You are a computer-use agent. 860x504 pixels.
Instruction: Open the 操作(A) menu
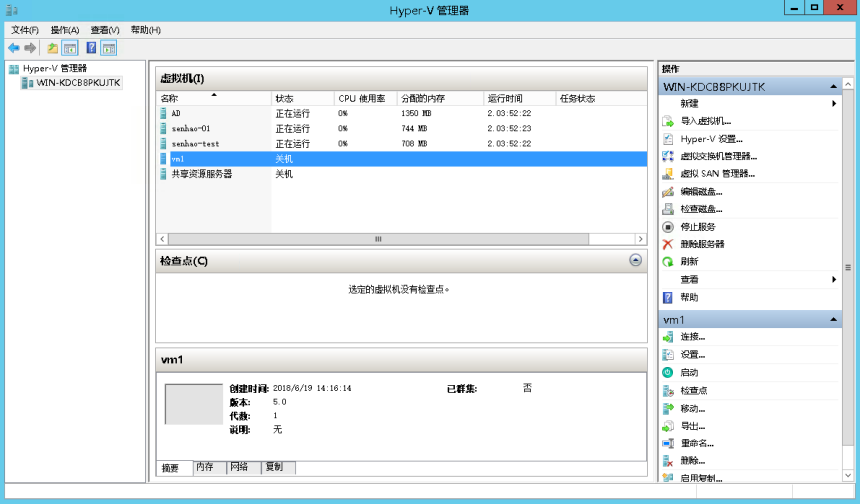coord(65,30)
